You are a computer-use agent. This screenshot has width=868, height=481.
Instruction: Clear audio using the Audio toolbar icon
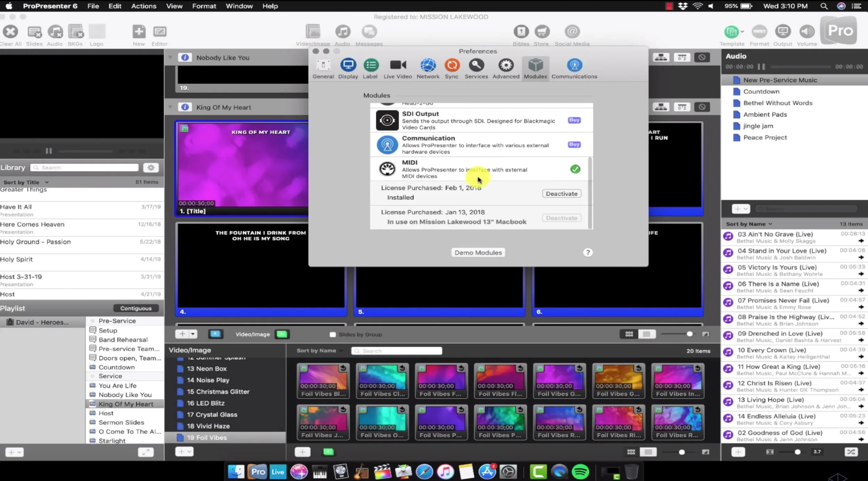[x=55, y=32]
